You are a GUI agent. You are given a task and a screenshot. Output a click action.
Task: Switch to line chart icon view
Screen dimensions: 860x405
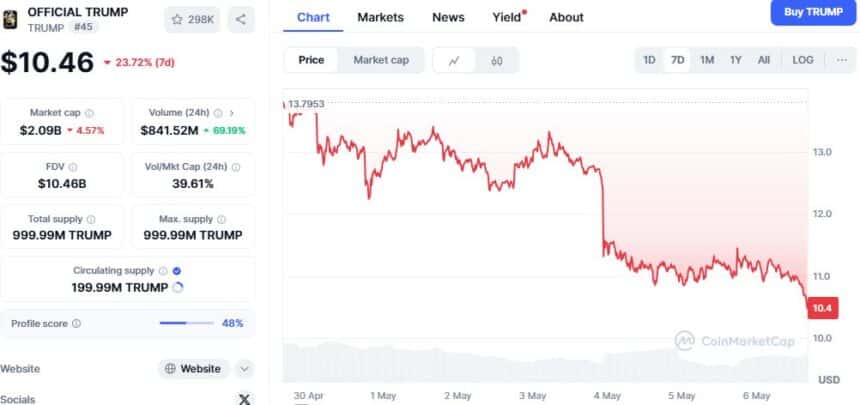(454, 60)
